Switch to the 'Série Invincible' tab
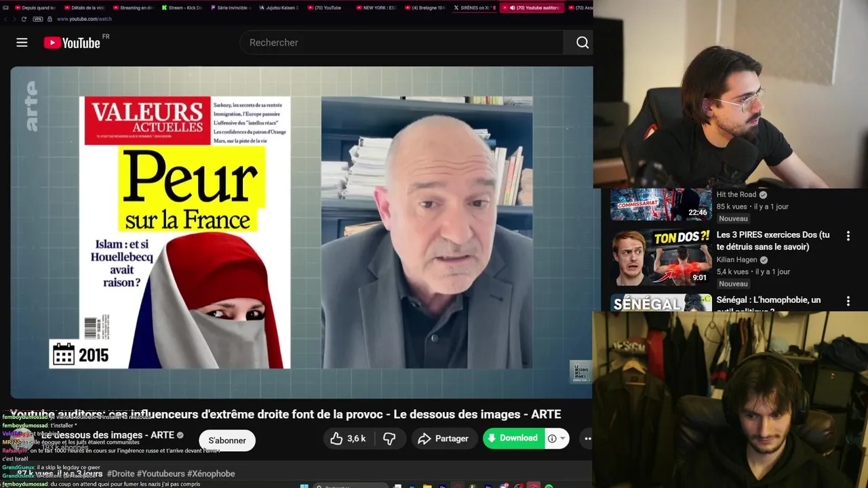 click(x=231, y=7)
